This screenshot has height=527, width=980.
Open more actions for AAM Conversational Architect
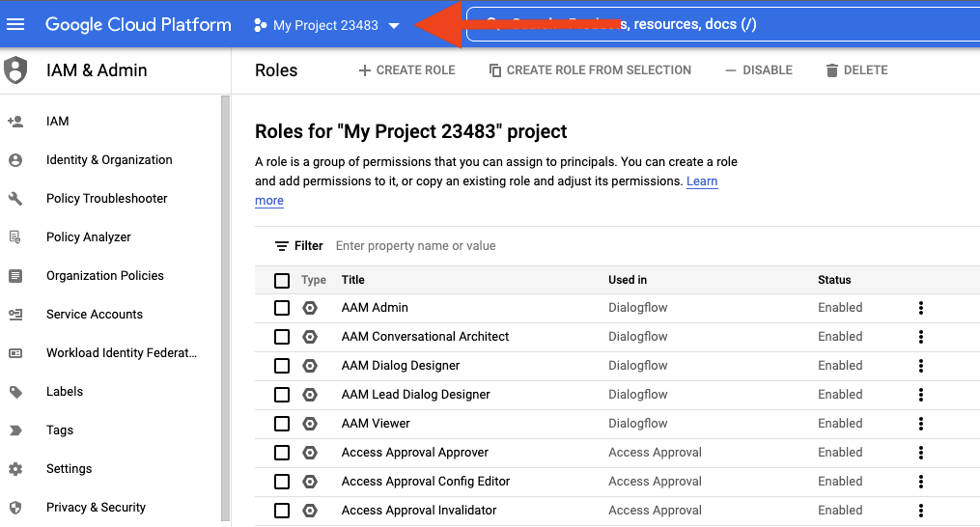click(921, 337)
